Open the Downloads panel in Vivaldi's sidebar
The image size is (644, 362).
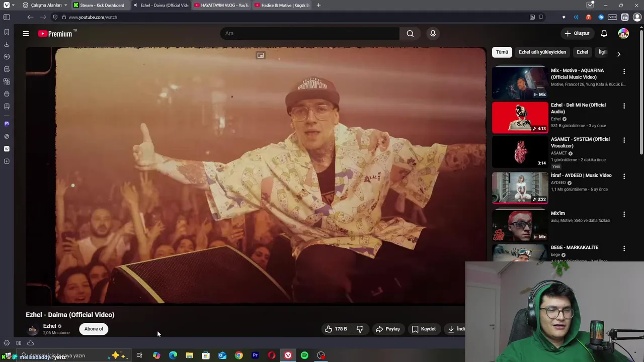pyautogui.click(x=7, y=44)
